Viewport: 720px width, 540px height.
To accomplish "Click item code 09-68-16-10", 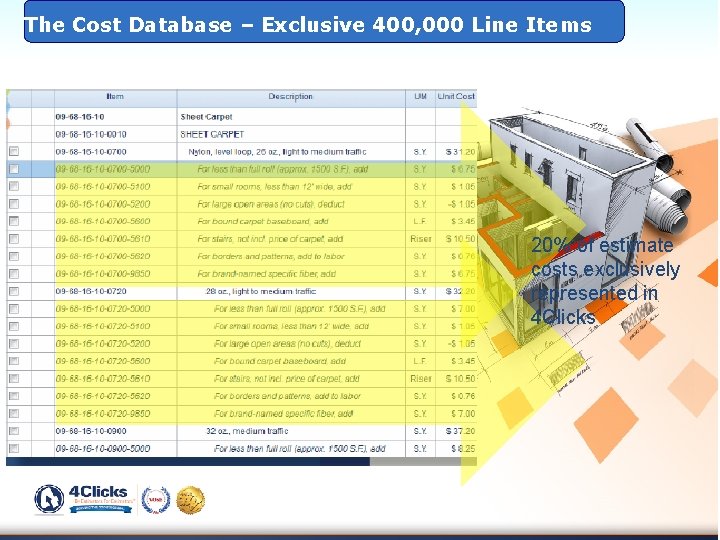I will 80,117.
